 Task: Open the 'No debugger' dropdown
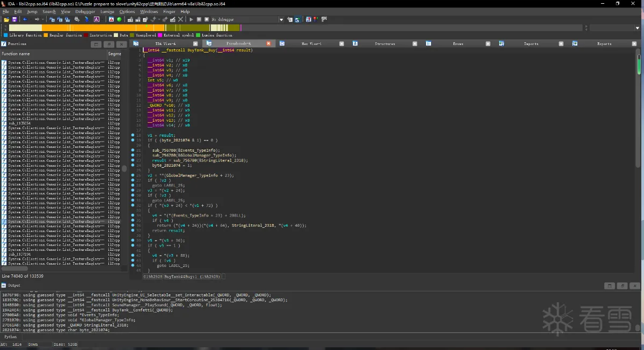pos(281,19)
